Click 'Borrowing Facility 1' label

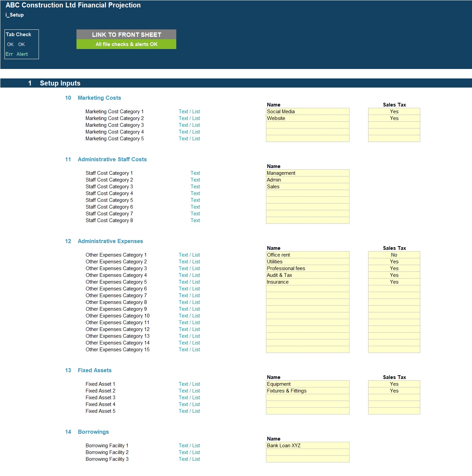point(107,446)
